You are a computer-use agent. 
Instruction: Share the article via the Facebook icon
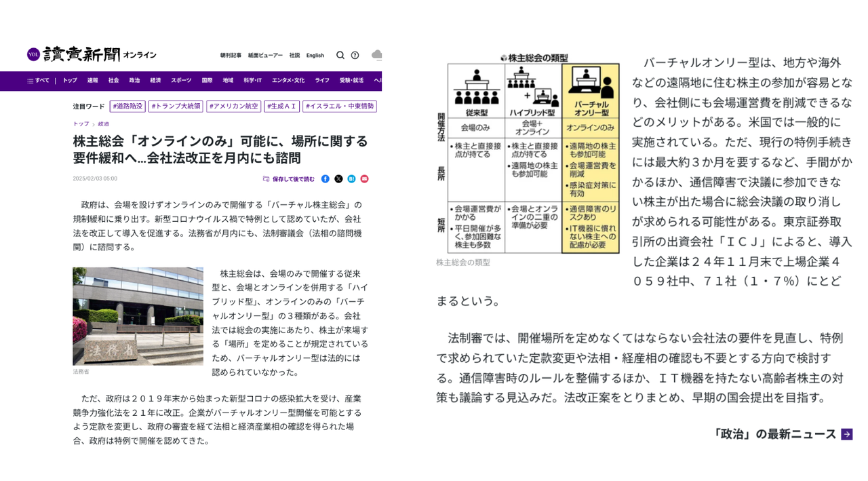point(325,179)
